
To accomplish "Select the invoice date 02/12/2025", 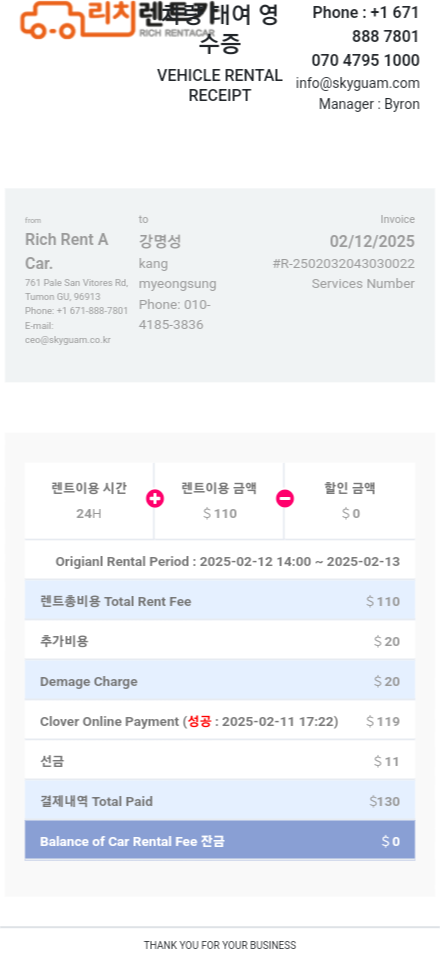I will (x=372, y=242).
